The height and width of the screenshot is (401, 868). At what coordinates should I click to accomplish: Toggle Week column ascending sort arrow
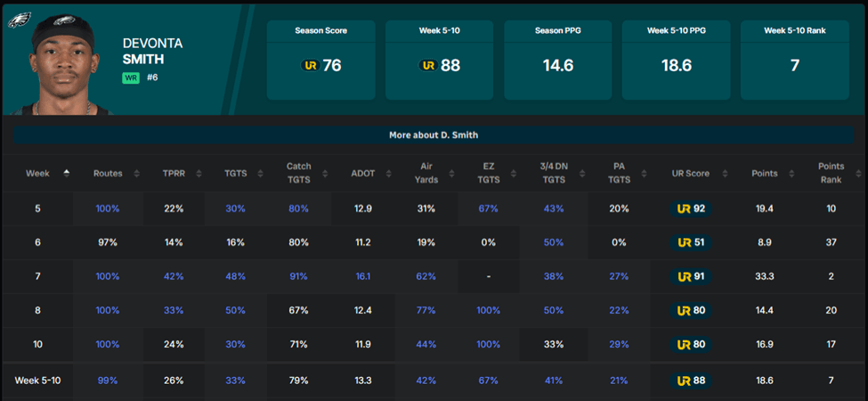click(x=66, y=173)
